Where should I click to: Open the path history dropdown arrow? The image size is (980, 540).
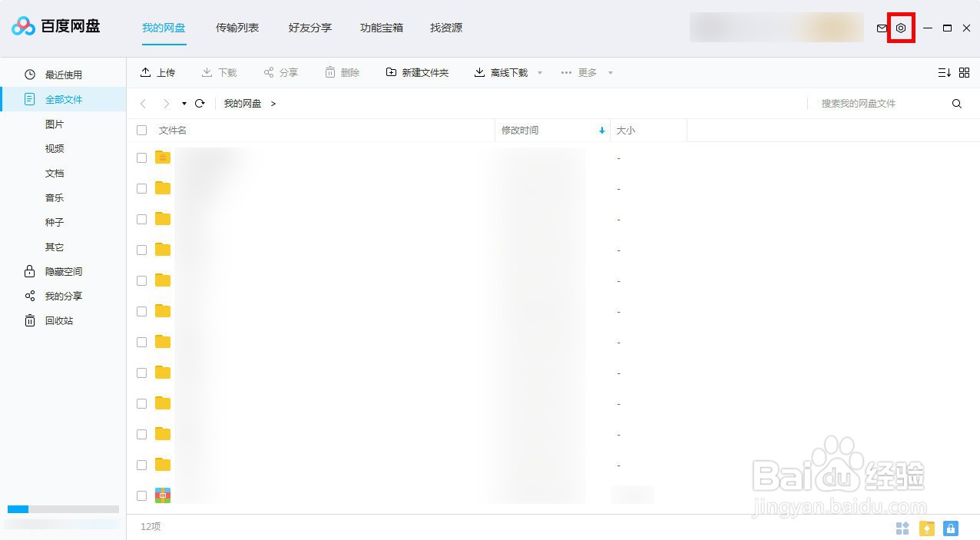(183, 103)
